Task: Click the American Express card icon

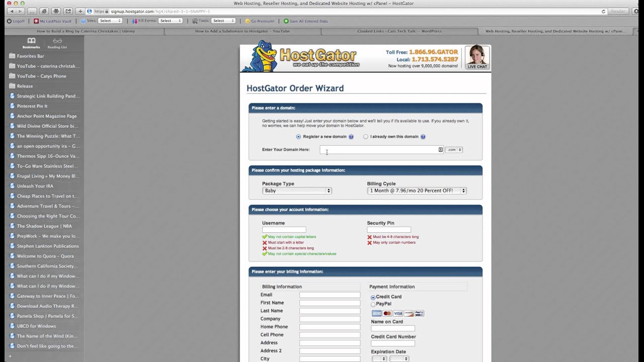Action: [377, 313]
